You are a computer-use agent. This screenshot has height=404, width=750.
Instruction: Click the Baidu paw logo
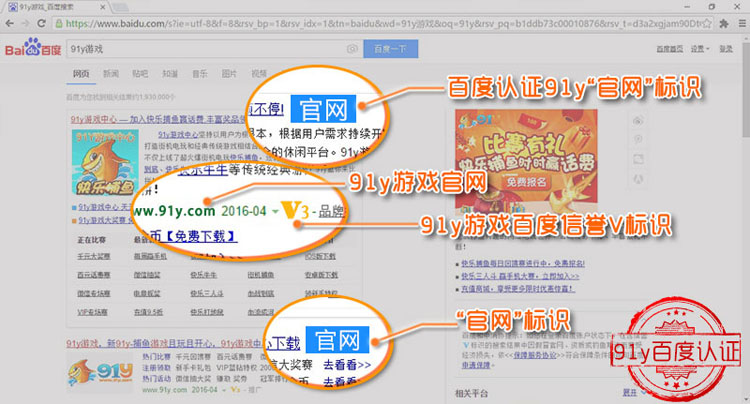[33, 47]
